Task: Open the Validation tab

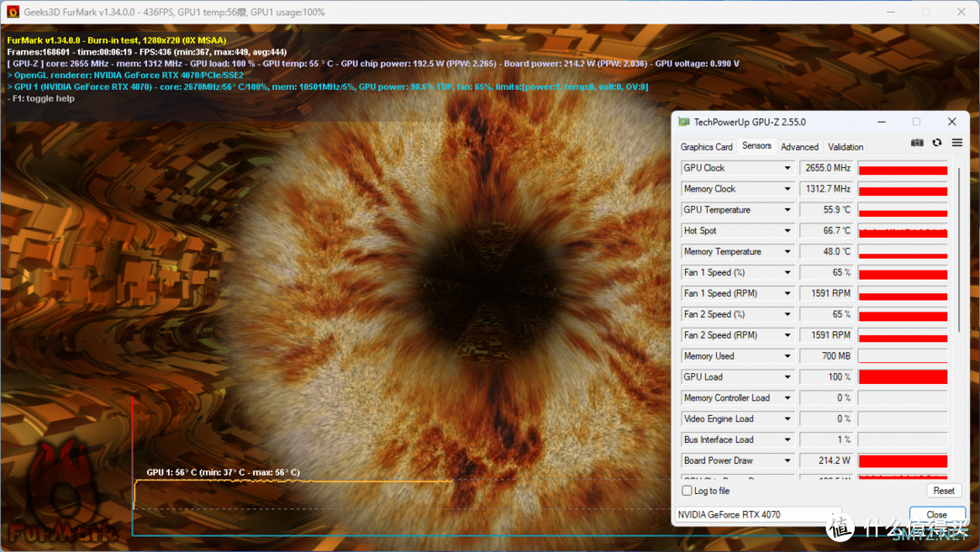Action: click(845, 147)
